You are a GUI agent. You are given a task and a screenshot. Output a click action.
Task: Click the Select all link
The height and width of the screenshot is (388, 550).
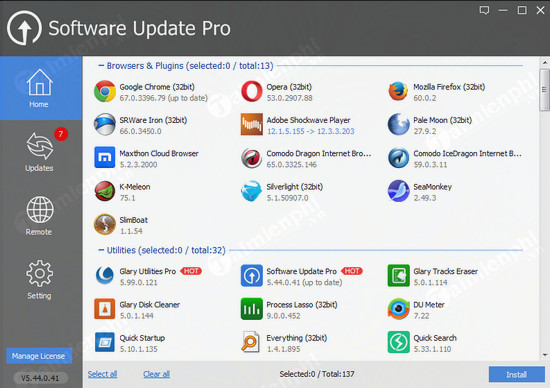[102, 374]
